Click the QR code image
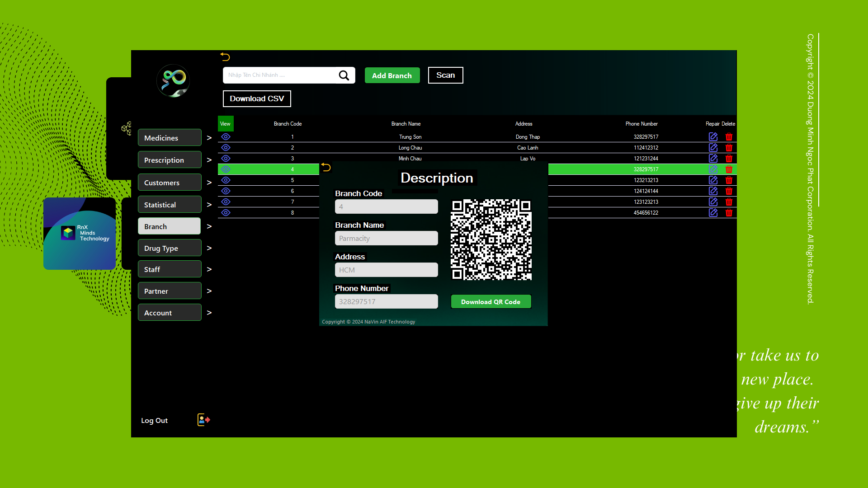 [x=491, y=240]
